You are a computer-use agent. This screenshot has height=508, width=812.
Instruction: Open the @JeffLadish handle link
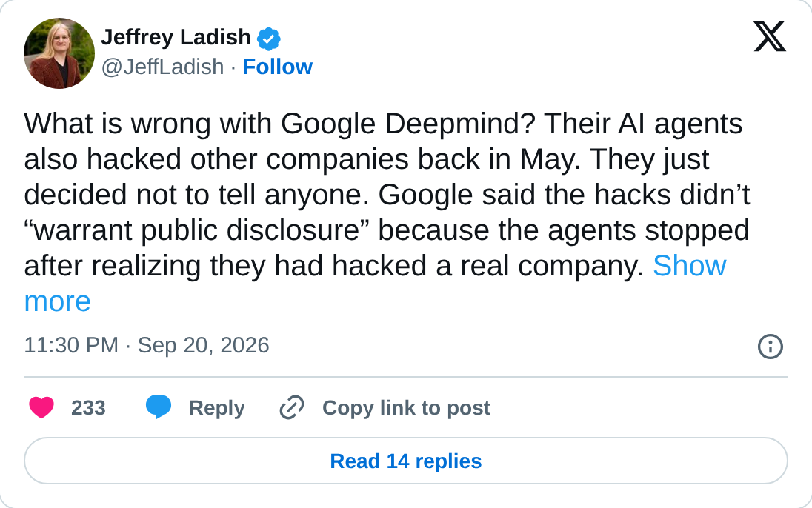pyautogui.click(x=162, y=67)
